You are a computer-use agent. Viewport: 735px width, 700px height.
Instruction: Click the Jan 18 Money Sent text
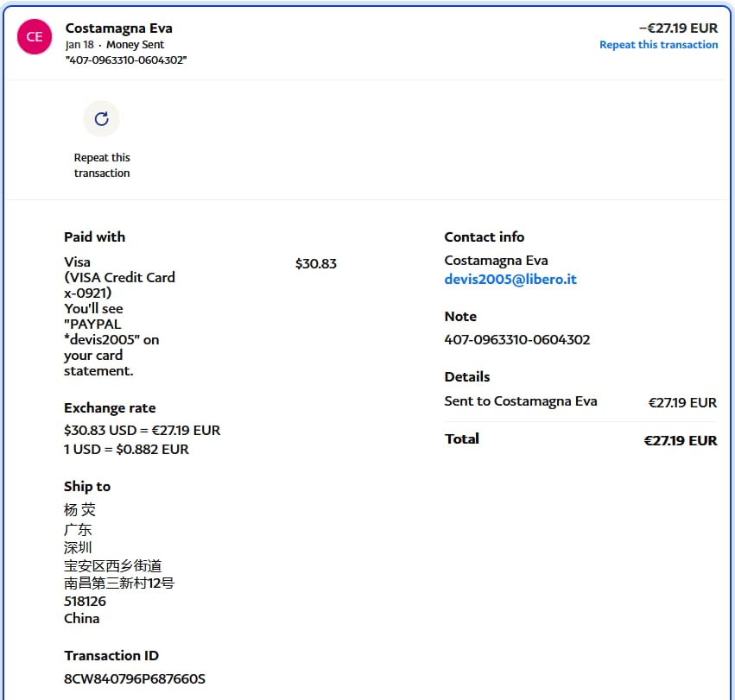click(114, 45)
